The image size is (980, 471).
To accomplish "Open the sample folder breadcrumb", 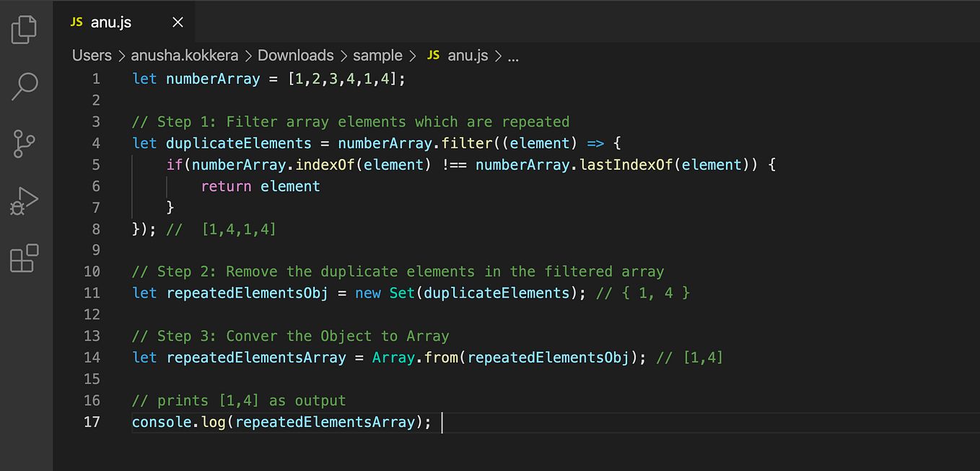I will coord(378,55).
